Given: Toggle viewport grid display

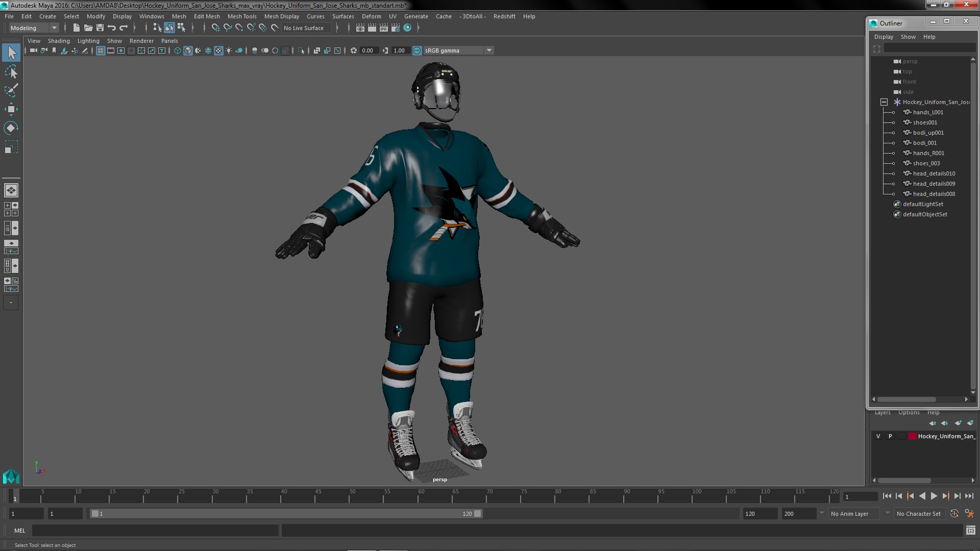Looking at the screenshot, I should [101, 51].
